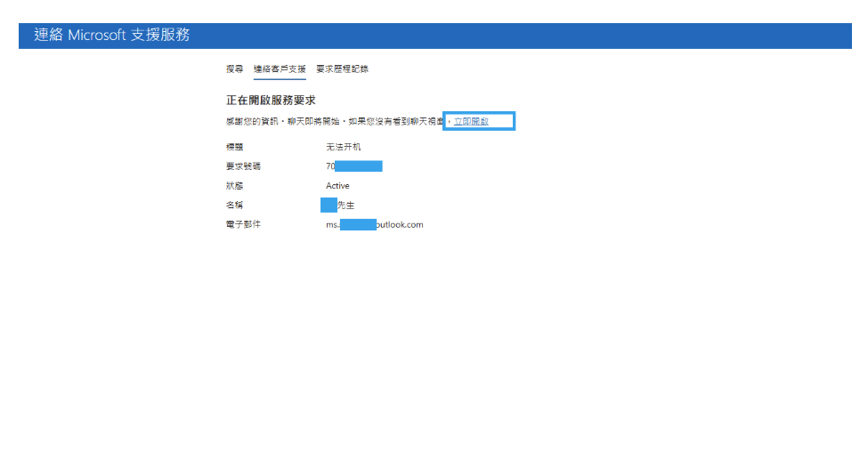Click the outlook.com email value
This screenshot has width=868, height=460.
[375, 224]
